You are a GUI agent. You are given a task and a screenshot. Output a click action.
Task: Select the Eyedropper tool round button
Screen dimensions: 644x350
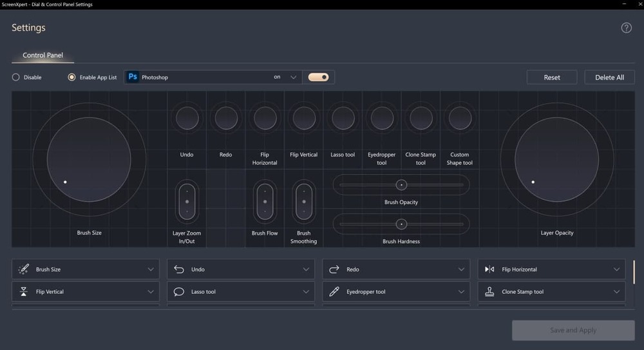click(x=382, y=119)
